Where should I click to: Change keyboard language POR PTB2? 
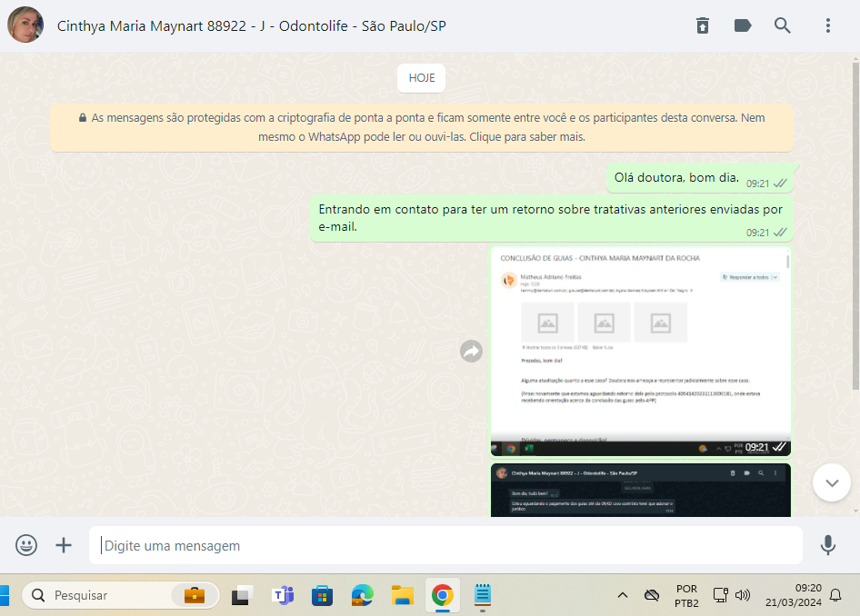[686, 596]
